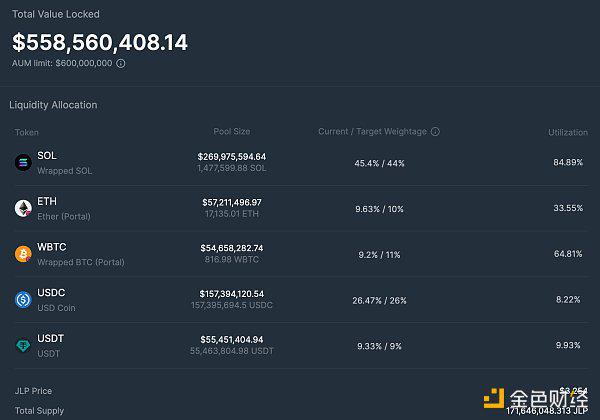Click the ETH token icon
Viewport: 600px width, 420px height.
pos(23,208)
